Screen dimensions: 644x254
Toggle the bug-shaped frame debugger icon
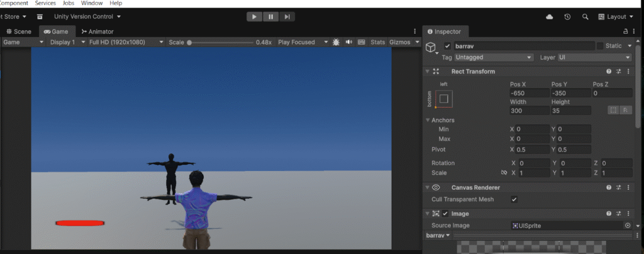point(336,42)
